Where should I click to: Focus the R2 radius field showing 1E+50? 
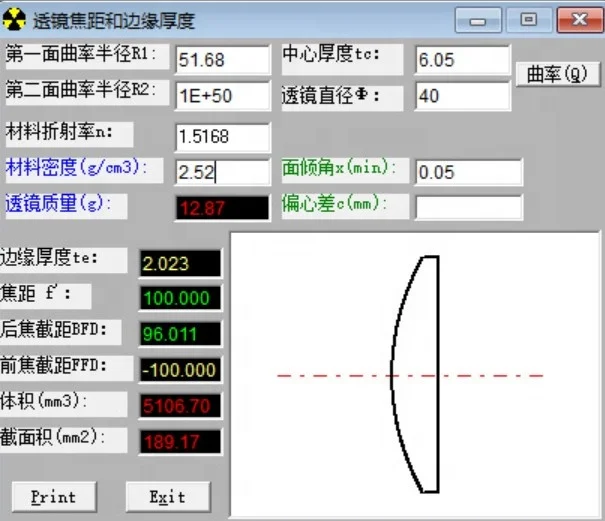pyautogui.click(x=223, y=96)
